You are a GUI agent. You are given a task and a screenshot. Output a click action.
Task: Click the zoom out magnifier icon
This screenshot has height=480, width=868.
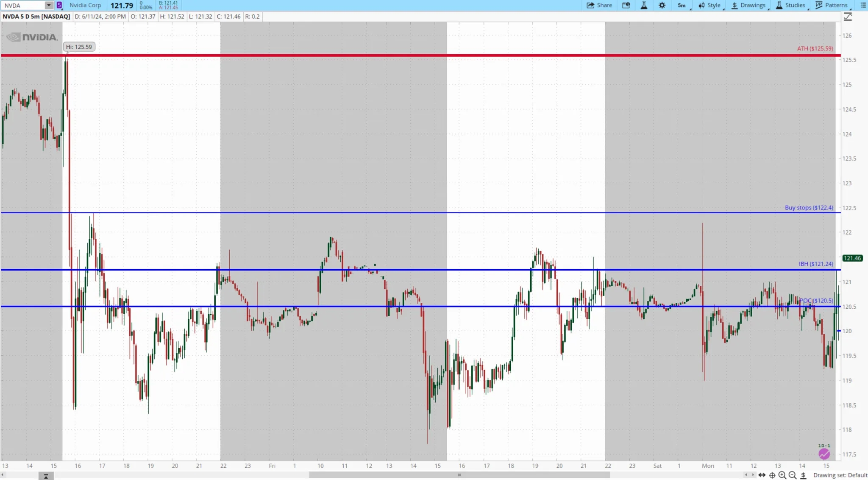[793, 475]
